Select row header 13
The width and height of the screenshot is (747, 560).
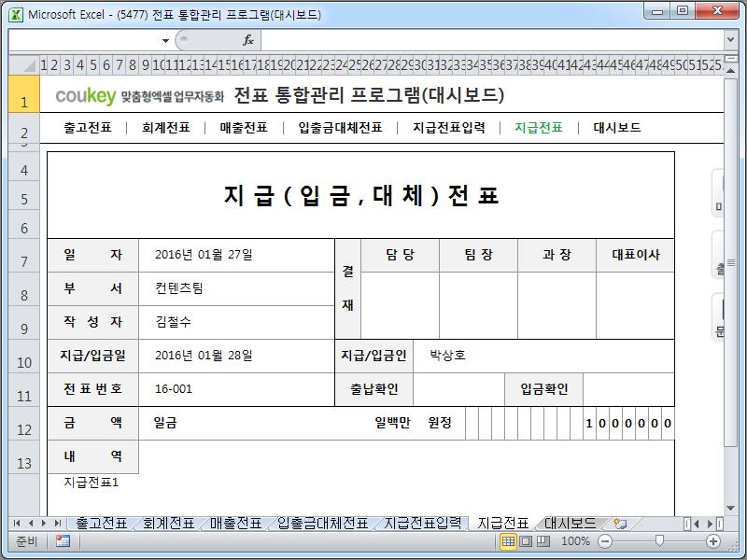[24, 457]
